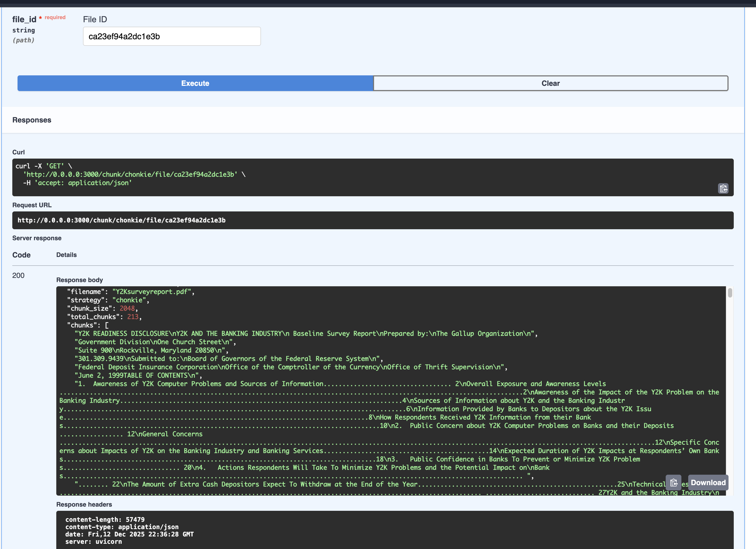Click the total_chunks value 213
The height and width of the screenshot is (549, 756).
(x=132, y=317)
